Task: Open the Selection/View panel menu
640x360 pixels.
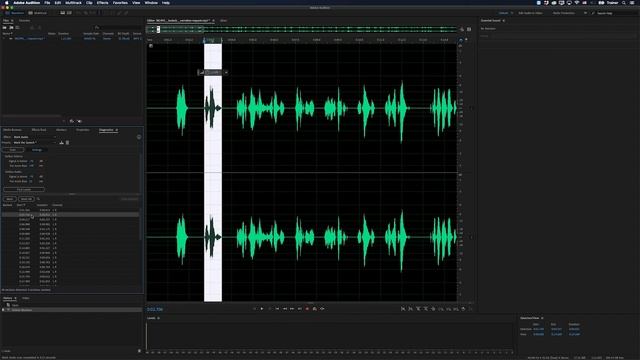Action: pyautogui.click(x=542, y=318)
